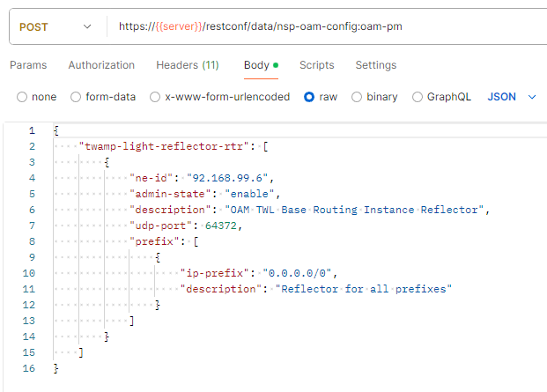Click the "92.168.99.6" ne-id value

click(x=219, y=177)
